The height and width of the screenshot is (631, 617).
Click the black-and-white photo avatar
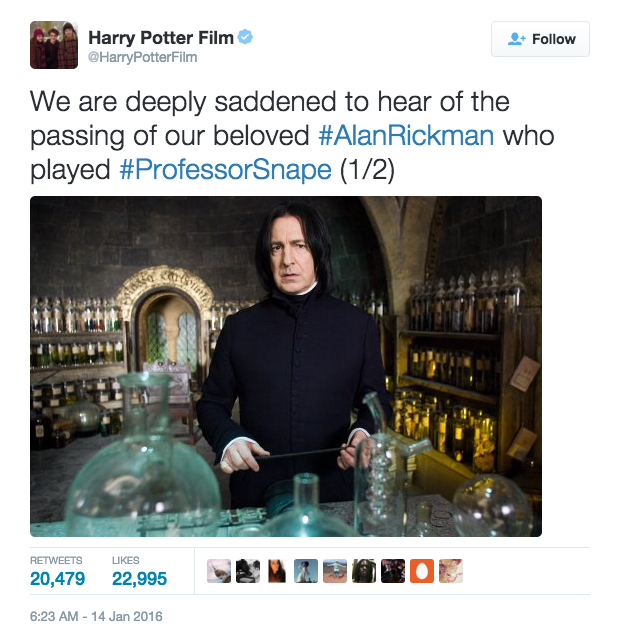[x=248, y=571]
